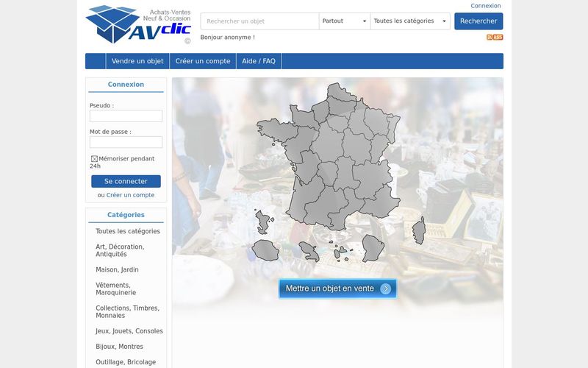
Task: Open Vendre un objet menu item
Action: coord(137,61)
